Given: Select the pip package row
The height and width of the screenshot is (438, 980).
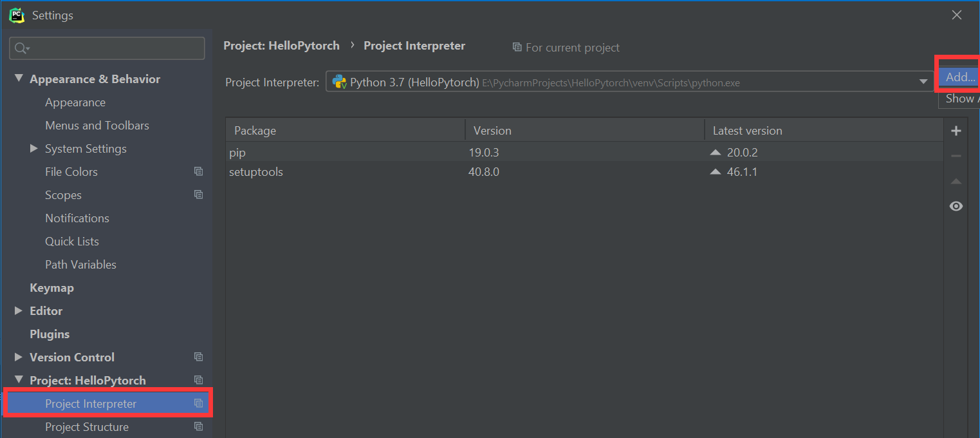Looking at the screenshot, I should (x=584, y=153).
